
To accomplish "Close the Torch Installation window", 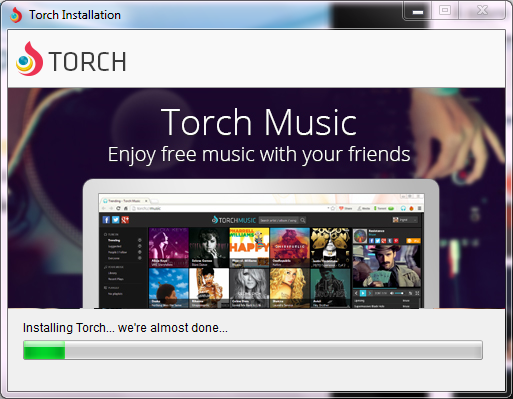I will point(482,11).
